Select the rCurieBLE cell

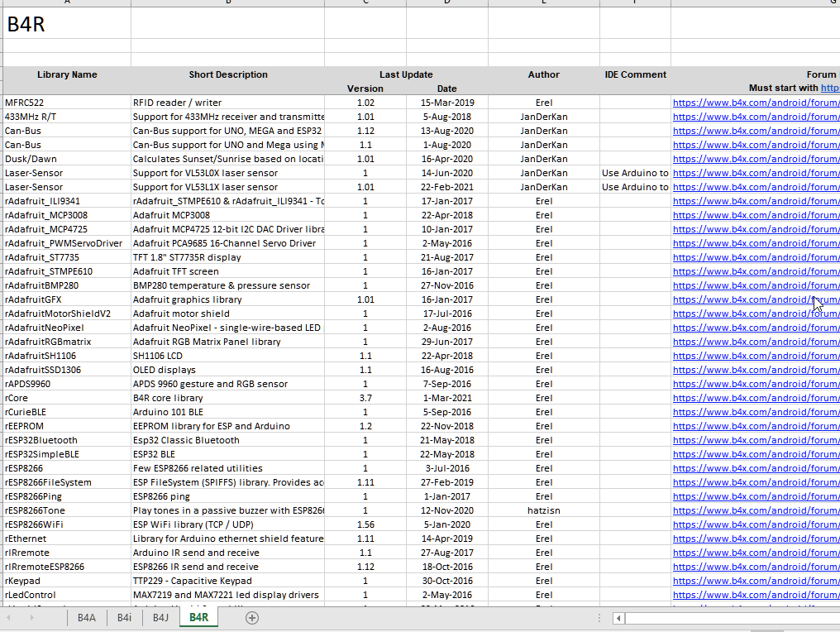(67, 412)
